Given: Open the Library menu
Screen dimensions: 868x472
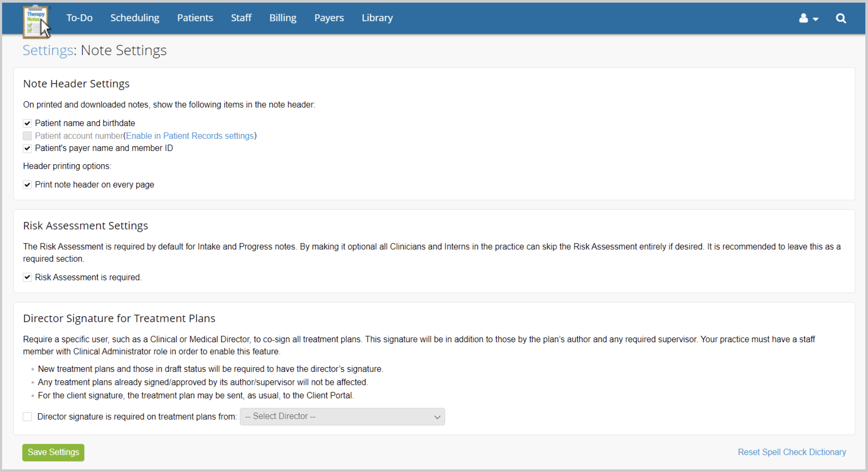Looking at the screenshot, I should click(377, 18).
